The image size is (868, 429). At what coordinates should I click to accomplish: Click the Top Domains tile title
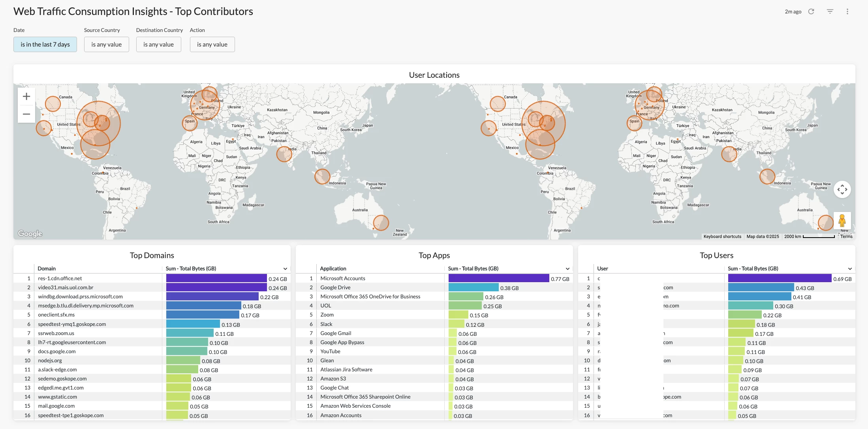tap(152, 255)
